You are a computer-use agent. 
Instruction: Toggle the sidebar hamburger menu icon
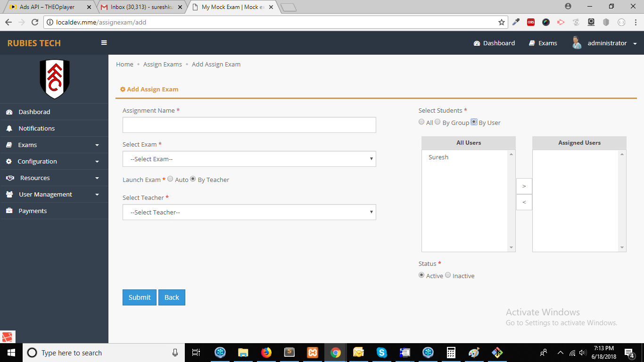pos(104,43)
